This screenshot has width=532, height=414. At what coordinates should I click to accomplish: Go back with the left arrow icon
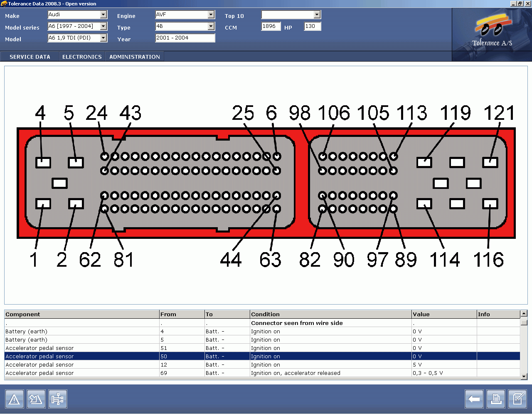[474, 399]
